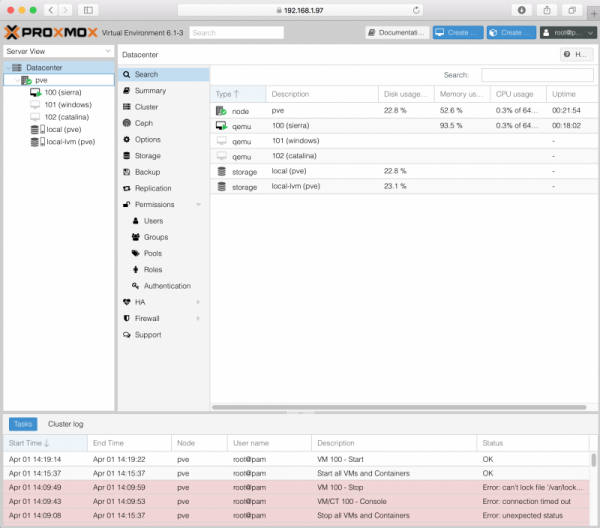Collapse the Permissions submenu

(x=198, y=205)
